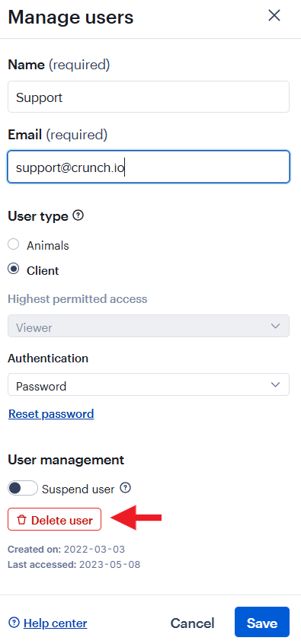
Task: Close the Manage users panel
Action: [274, 16]
